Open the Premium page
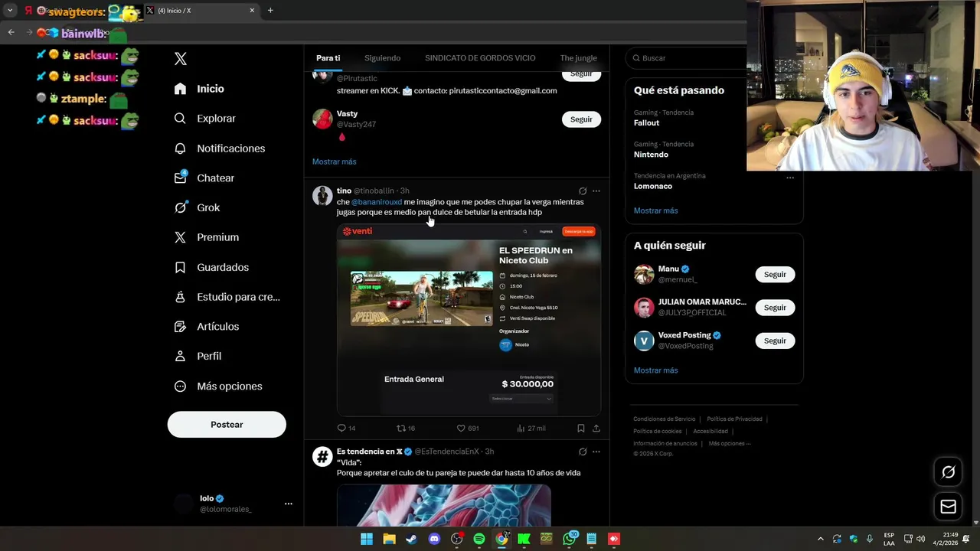This screenshot has height=551, width=980. pyautogui.click(x=206, y=237)
